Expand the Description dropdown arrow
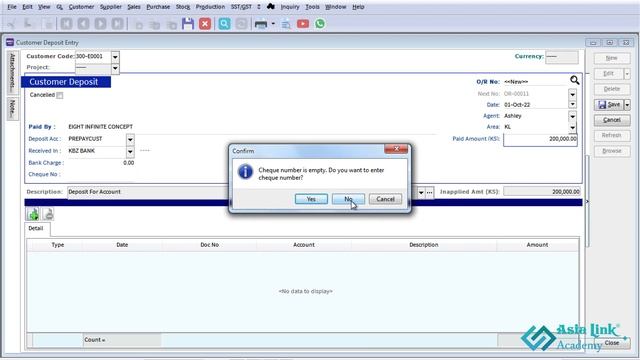Viewport: 640px width, 360px height. point(421,192)
